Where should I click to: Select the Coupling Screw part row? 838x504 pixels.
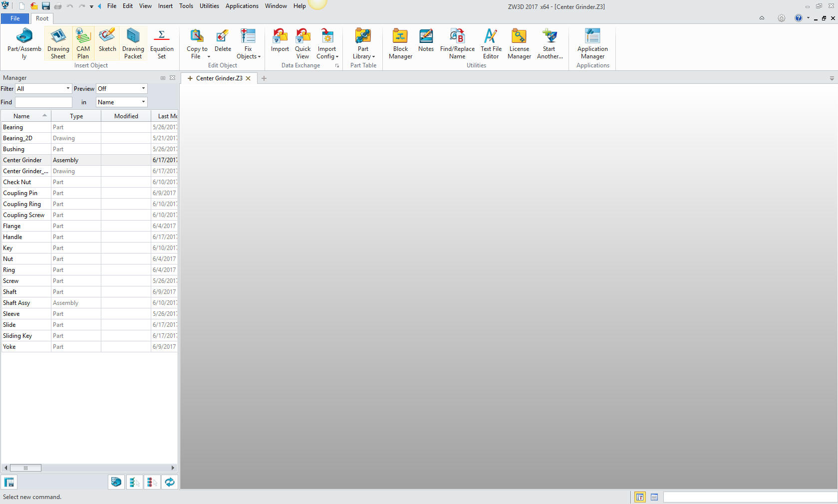89,215
